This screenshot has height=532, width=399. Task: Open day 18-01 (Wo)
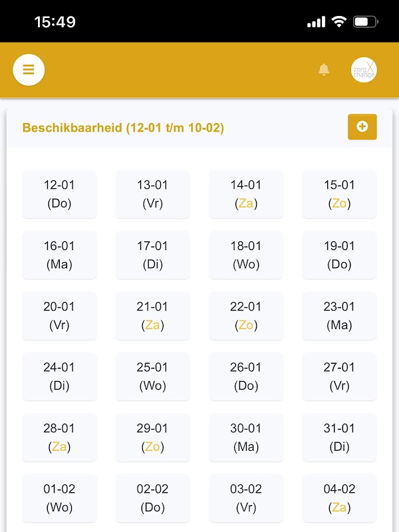click(246, 255)
